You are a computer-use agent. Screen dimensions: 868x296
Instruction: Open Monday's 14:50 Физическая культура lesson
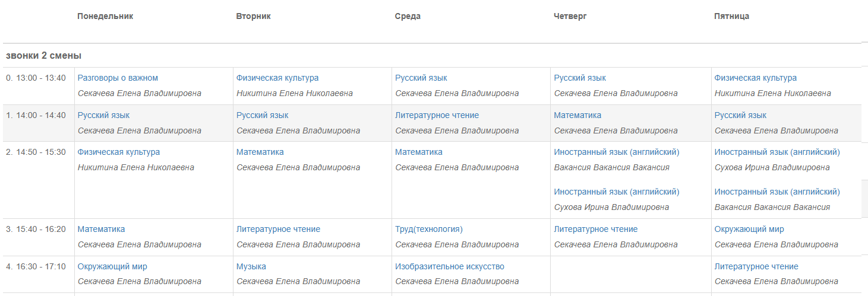tap(119, 152)
